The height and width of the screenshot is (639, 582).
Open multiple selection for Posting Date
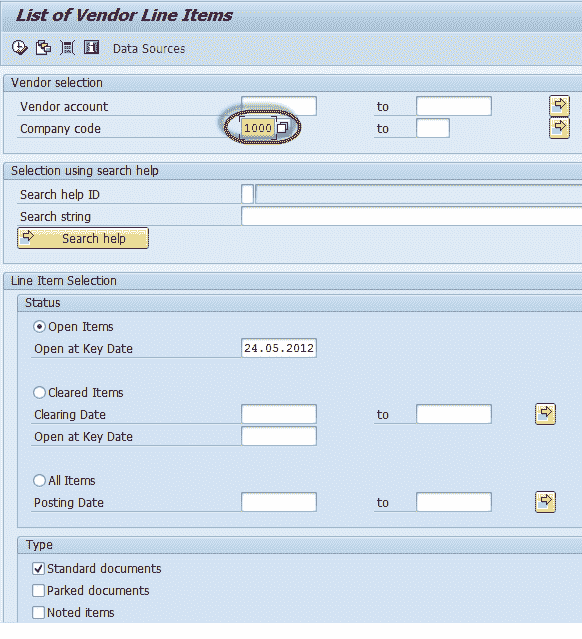point(545,502)
